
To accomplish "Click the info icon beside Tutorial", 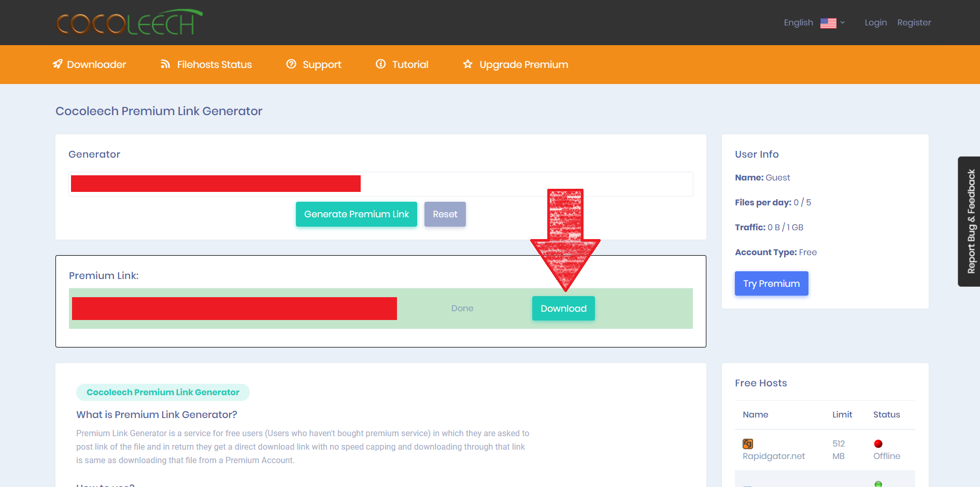I will click(381, 64).
